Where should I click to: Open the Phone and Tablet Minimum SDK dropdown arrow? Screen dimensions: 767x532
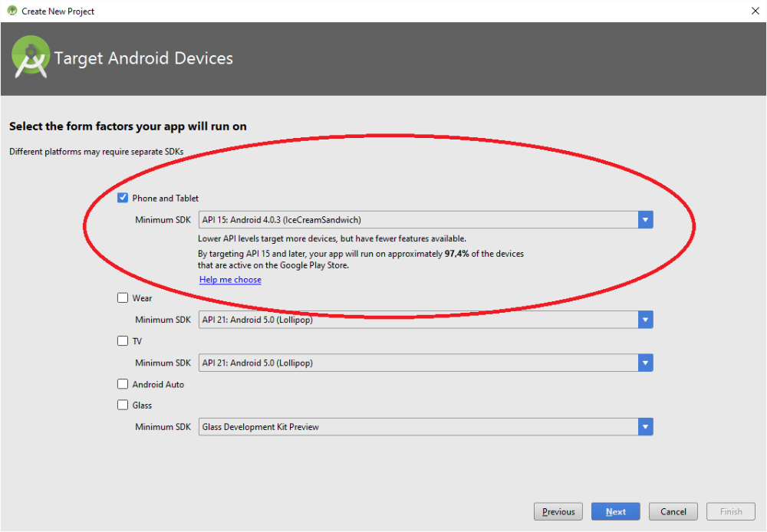[x=645, y=220]
